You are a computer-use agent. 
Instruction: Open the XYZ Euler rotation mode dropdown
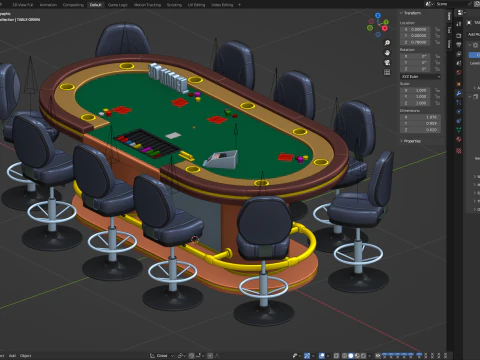(x=420, y=77)
